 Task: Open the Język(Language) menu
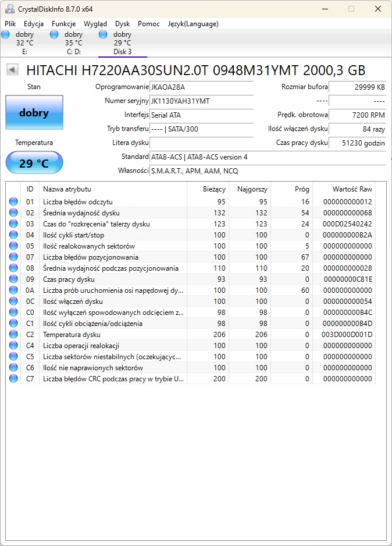(193, 24)
